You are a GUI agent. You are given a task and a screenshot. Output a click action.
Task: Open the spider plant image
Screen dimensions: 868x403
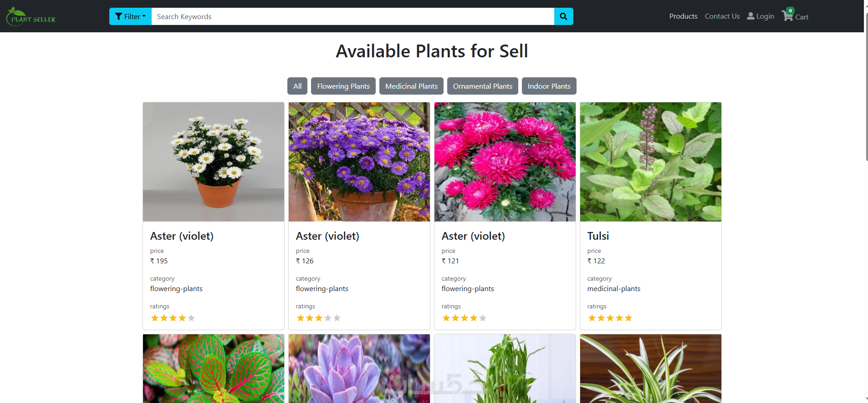[651, 368]
